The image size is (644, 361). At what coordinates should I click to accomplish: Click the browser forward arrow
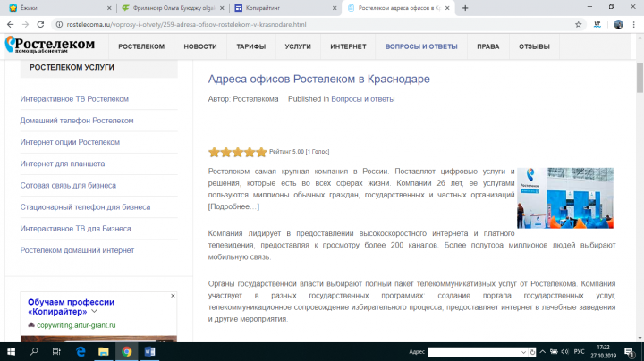coord(25,25)
